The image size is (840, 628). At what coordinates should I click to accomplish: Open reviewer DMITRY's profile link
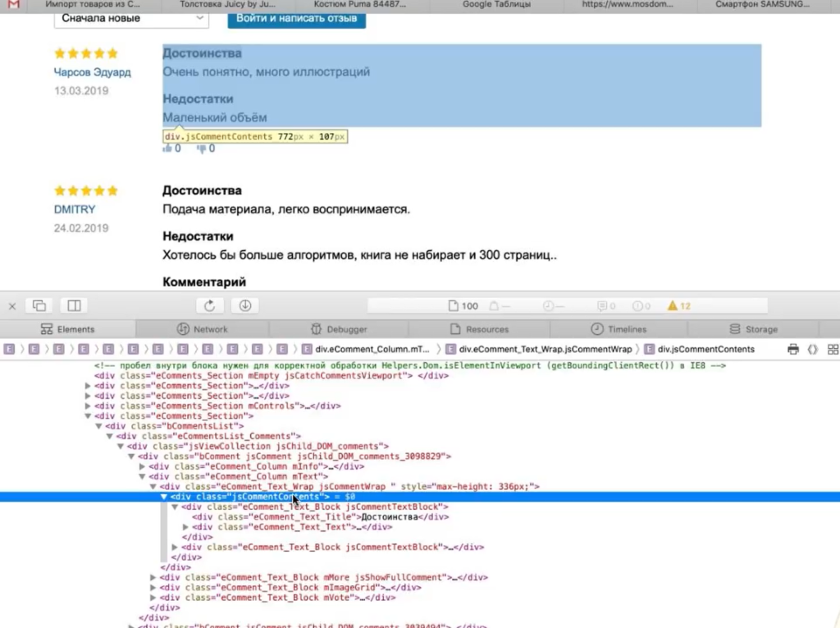[x=75, y=209]
